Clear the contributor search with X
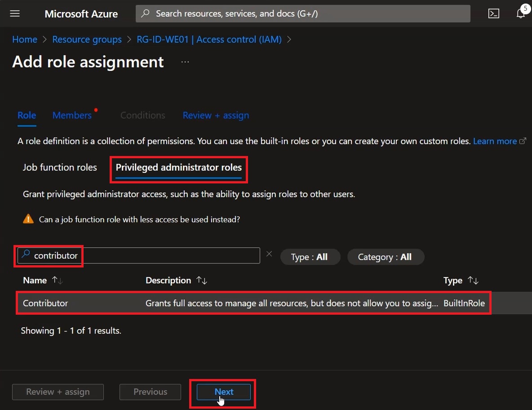The width and height of the screenshot is (532, 410). tap(269, 254)
